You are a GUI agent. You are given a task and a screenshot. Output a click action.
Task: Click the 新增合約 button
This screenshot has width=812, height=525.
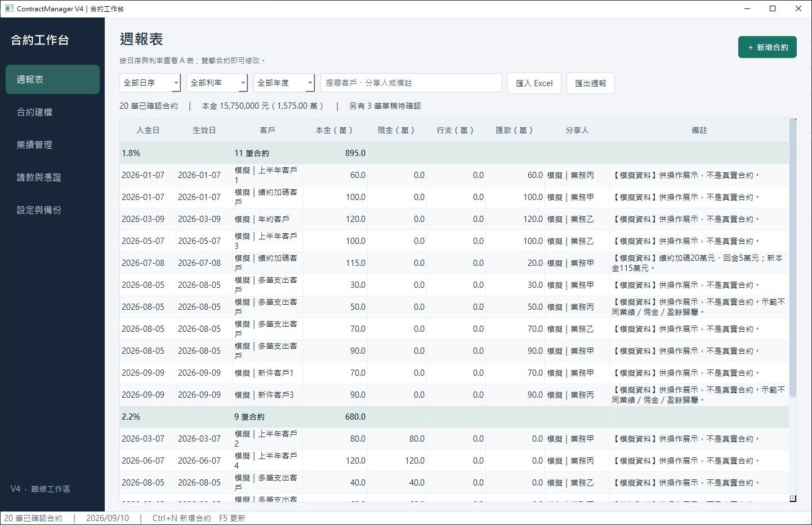coord(767,47)
